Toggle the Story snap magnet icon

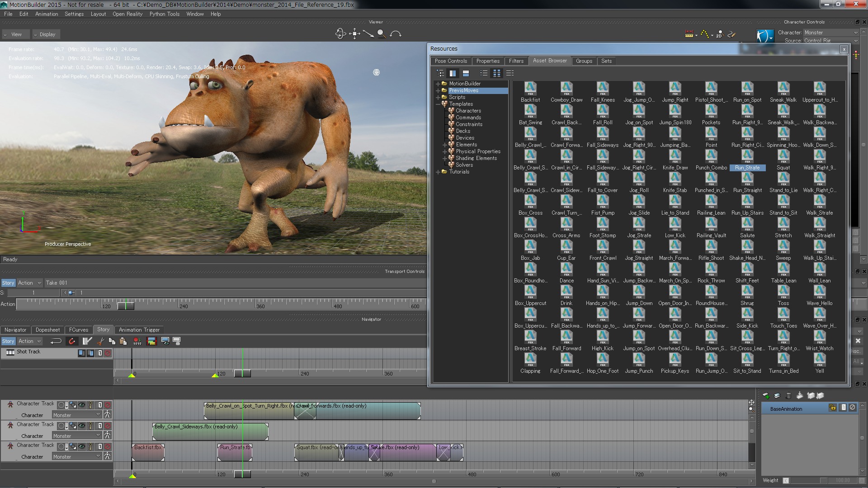point(71,341)
